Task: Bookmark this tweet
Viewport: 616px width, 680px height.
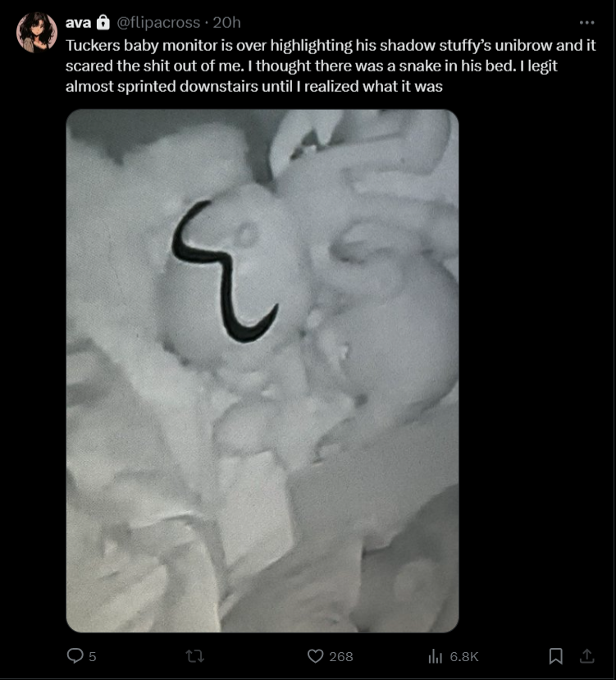Action: 555,655
